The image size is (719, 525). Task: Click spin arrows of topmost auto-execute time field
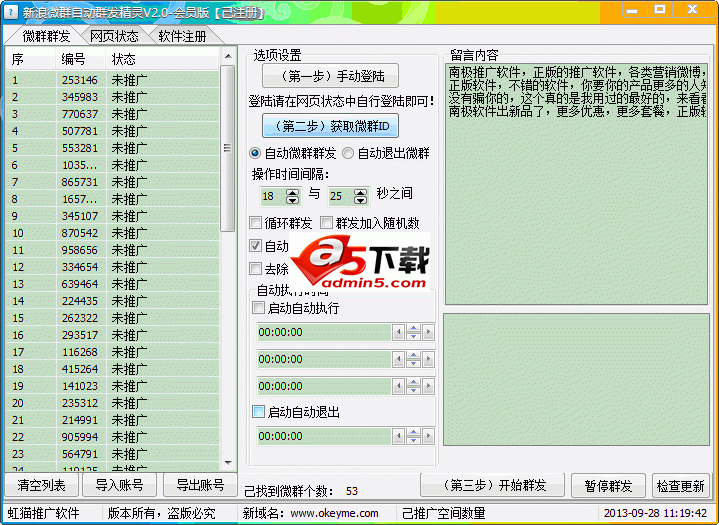413,332
